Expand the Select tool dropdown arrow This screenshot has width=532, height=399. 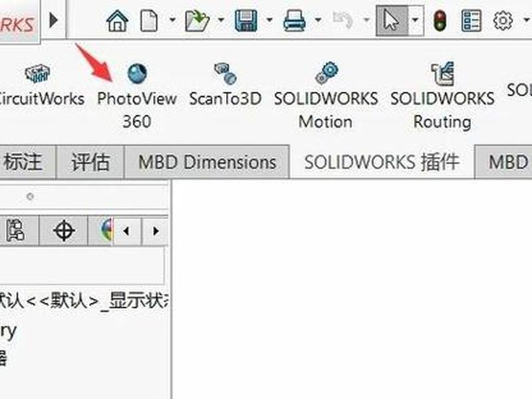pos(415,20)
